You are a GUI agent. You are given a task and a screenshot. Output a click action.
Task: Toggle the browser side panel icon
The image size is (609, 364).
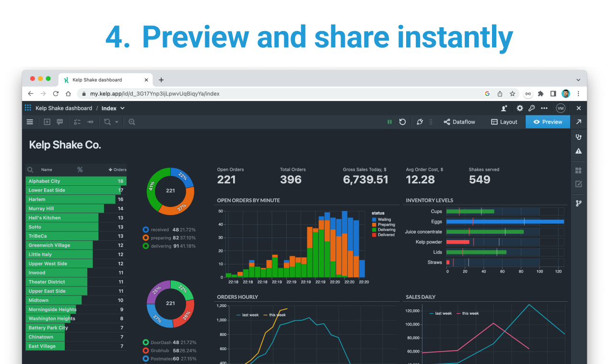point(553,94)
